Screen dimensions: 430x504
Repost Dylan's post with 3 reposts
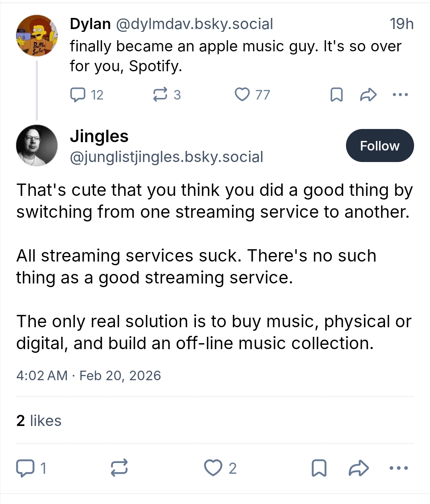tap(160, 95)
